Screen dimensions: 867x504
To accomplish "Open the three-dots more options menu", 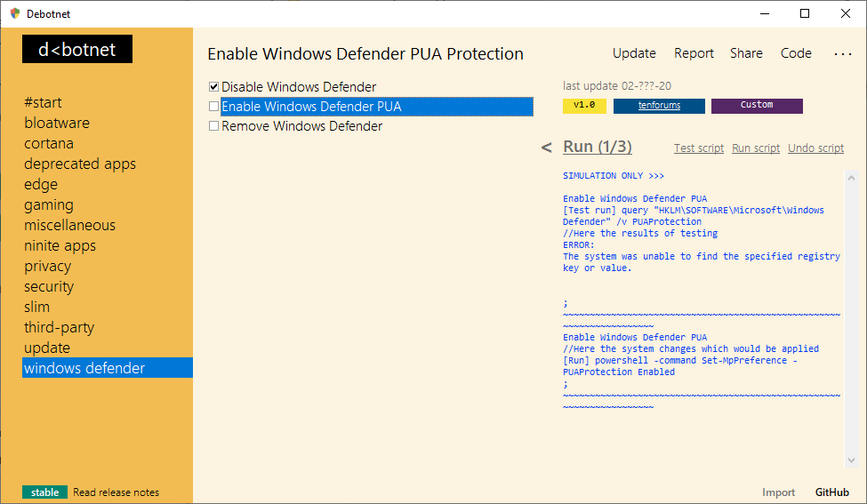I will 843,53.
